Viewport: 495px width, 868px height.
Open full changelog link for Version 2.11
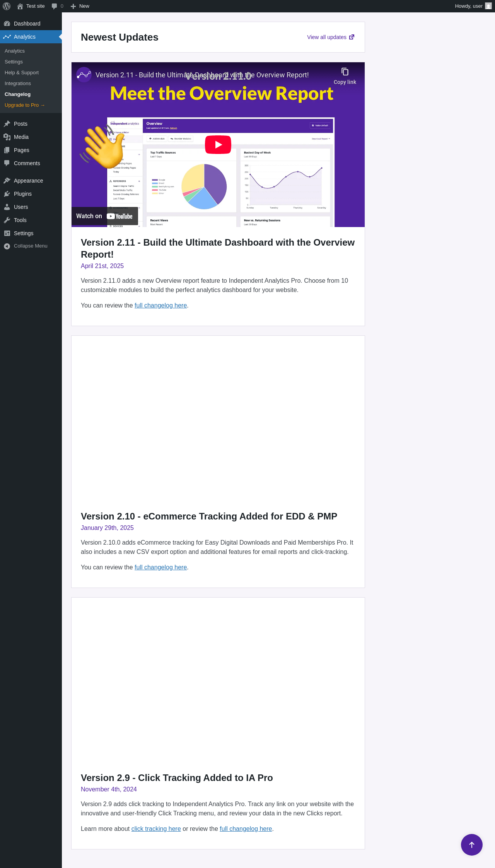[x=160, y=306]
